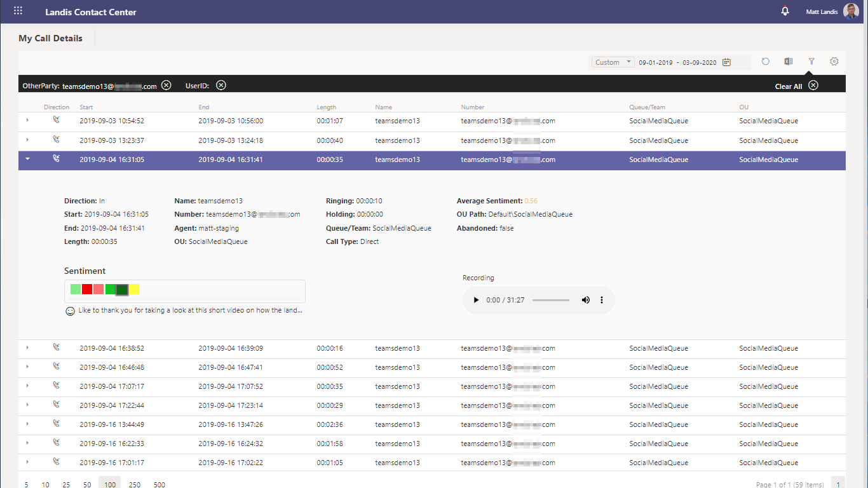
Task: Click inbound call icon for 10:54:52 row
Action: [57, 120]
